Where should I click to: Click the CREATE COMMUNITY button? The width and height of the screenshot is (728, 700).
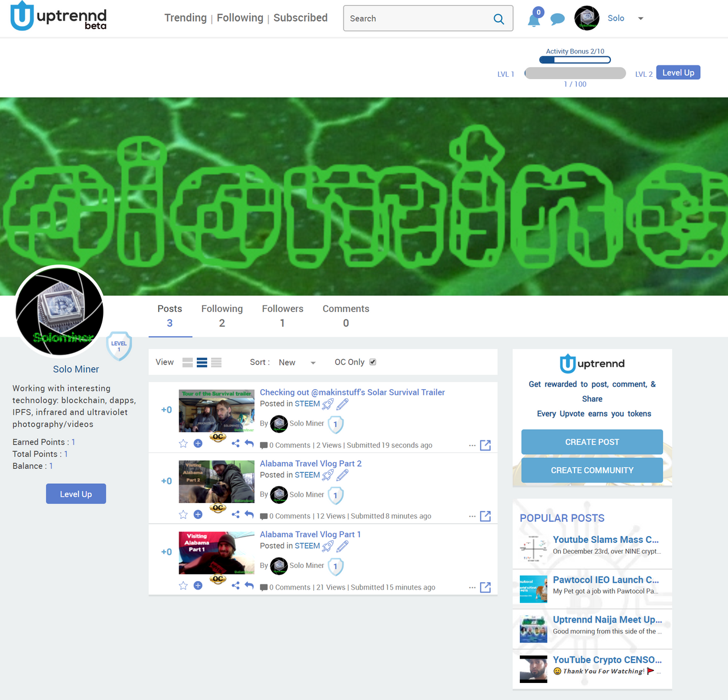pyautogui.click(x=592, y=471)
